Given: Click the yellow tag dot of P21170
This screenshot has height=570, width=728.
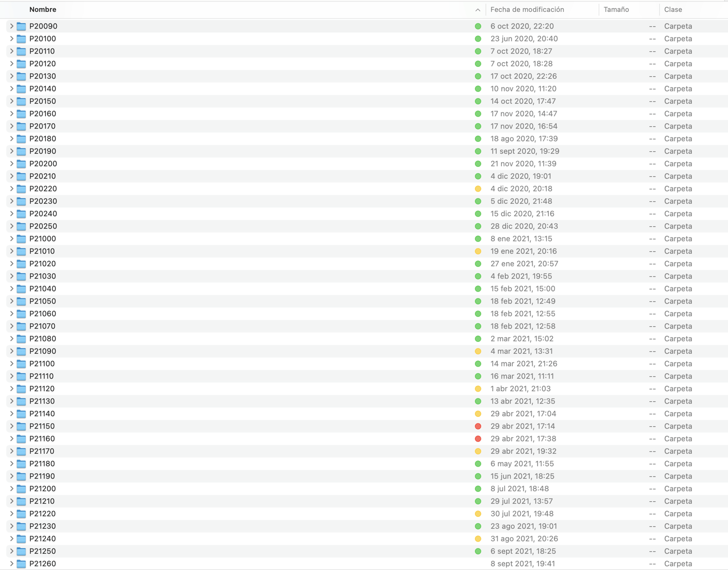Looking at the screenshot, I should click(478, 451).
